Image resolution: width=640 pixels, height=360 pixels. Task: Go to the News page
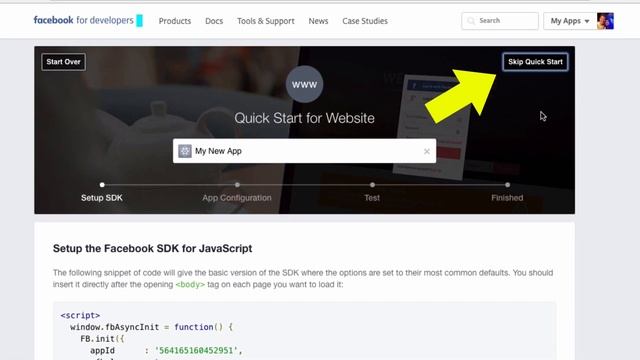click(x=318, y=21)
